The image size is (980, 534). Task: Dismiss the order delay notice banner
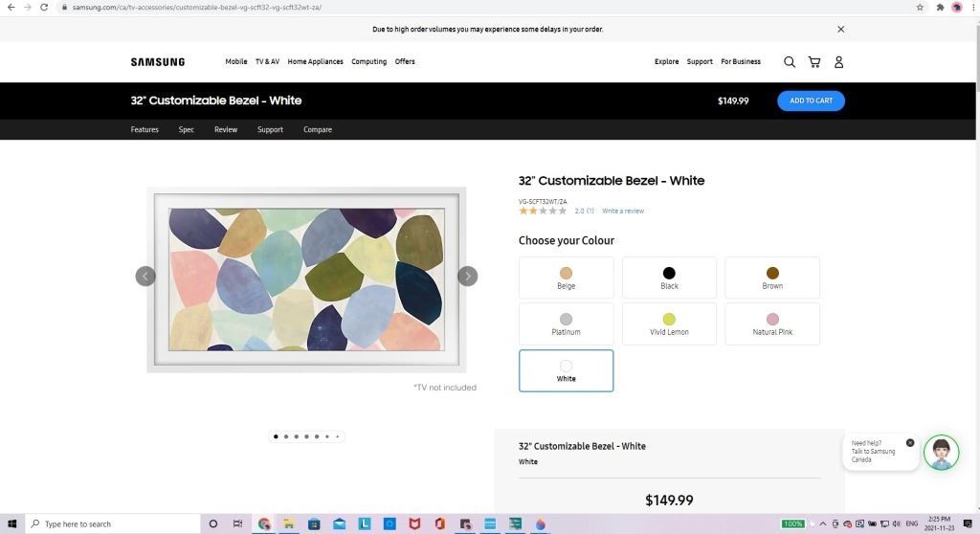841,29
